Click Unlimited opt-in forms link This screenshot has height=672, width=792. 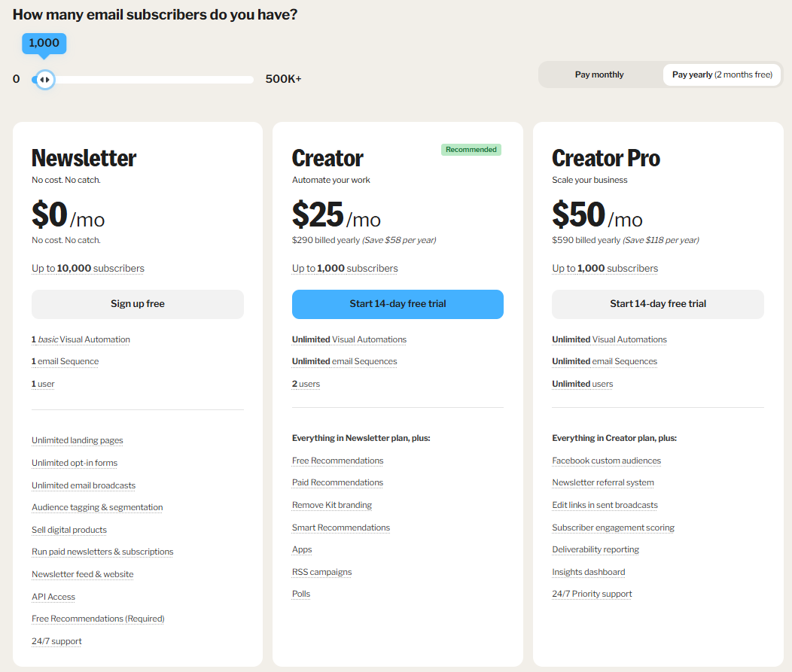pyautogui.click(x=74, y=462)
